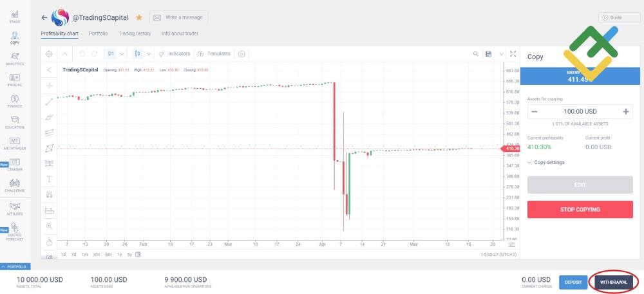Increase assets for copying with plus
The height and width of the screenshot is (294, 644).
pyautogui.click(x=626, y=111)
